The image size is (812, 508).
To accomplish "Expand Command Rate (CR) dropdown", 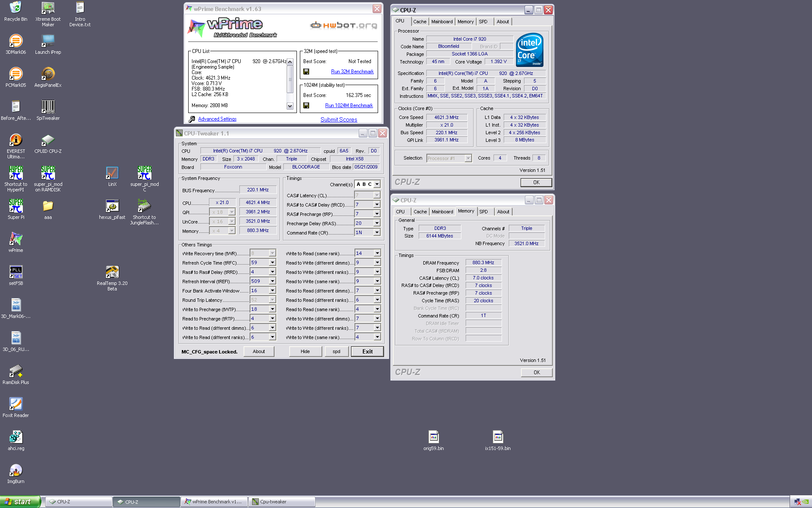I will [x=377, y=232].
